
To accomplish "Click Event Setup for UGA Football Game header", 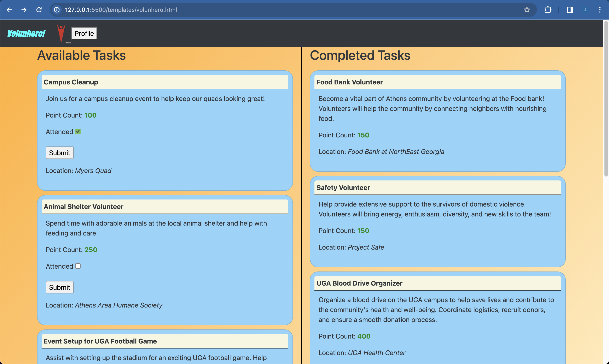I will 100,341.
